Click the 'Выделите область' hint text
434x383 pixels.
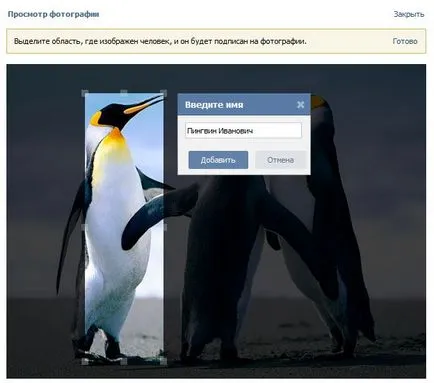160,41
